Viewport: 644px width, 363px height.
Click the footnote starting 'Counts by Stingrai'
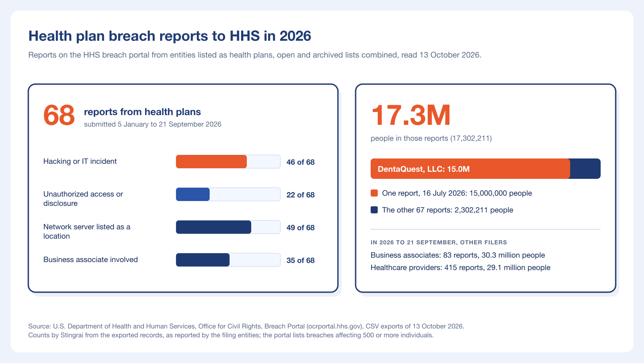point(231,335)
